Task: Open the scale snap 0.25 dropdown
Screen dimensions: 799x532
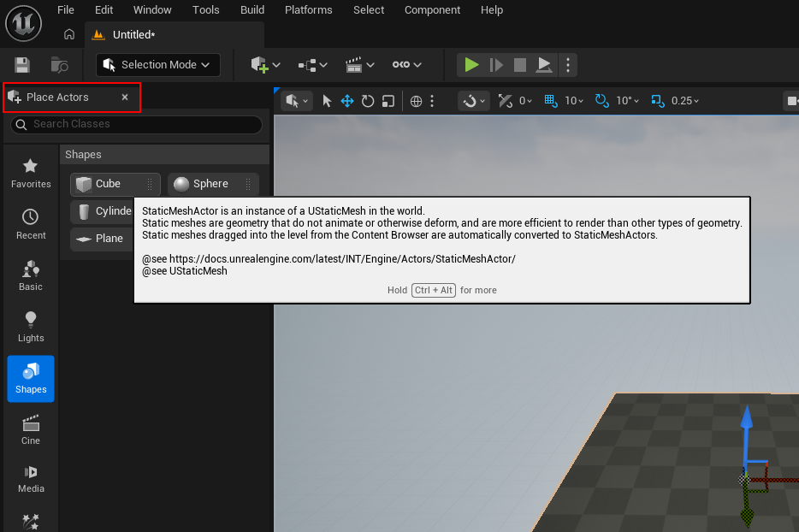Action: coord(685,101)
